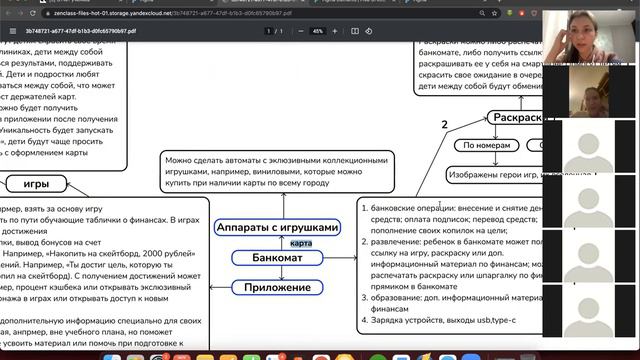640x360 pixels.
Task: Click the 'Изображены герои игр' box
Action: coord(495,175)
